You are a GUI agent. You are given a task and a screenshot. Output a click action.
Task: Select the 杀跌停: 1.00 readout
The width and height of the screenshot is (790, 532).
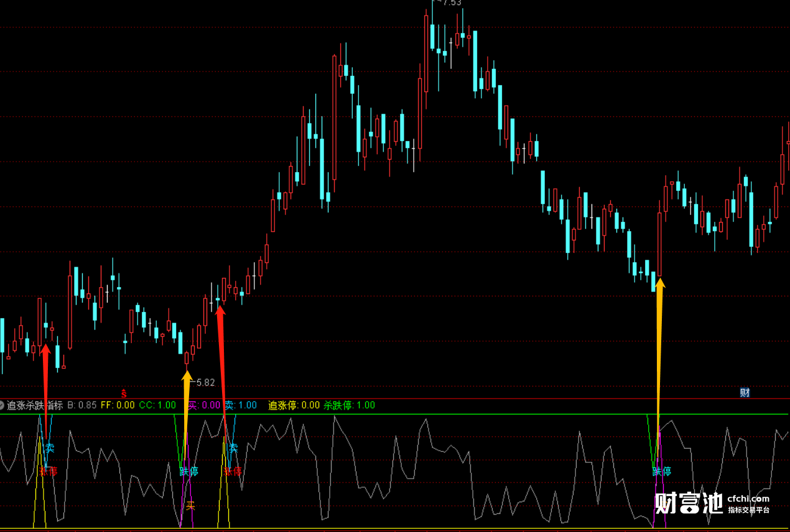tap(350, 405)
